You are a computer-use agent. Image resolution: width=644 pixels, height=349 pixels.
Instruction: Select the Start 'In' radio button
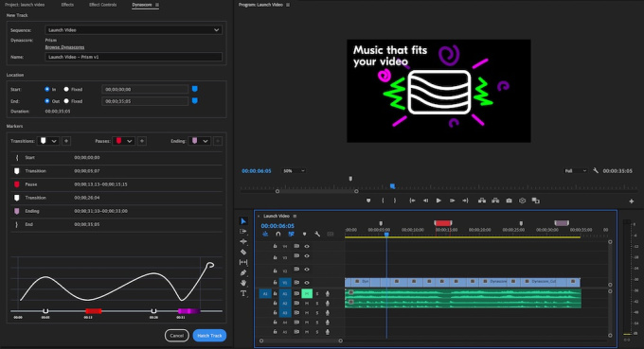coord(46,89)
